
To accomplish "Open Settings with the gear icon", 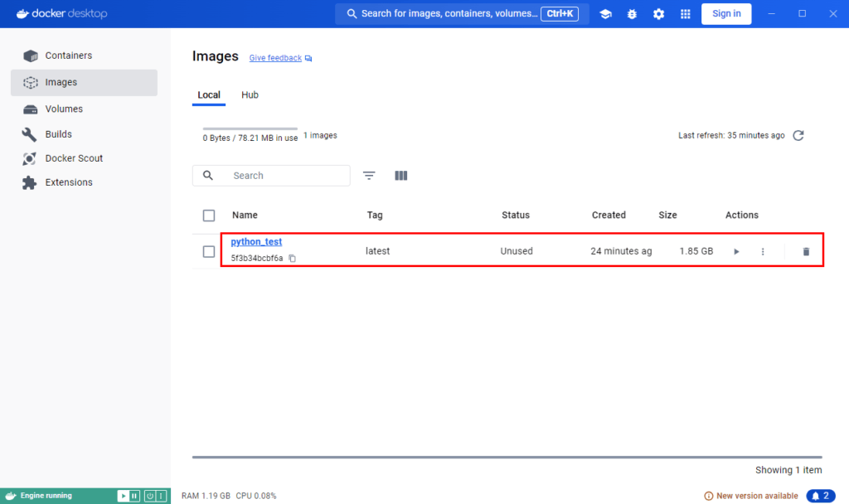I will [x=658, y=14].
